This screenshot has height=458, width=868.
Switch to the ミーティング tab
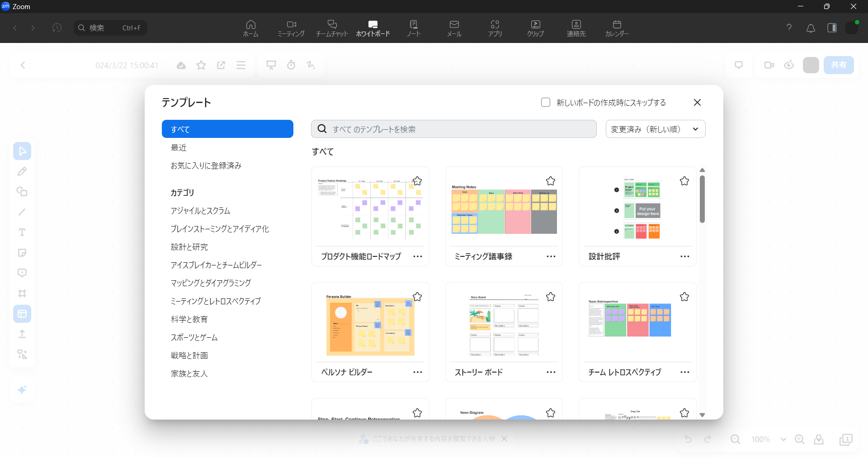291,28
